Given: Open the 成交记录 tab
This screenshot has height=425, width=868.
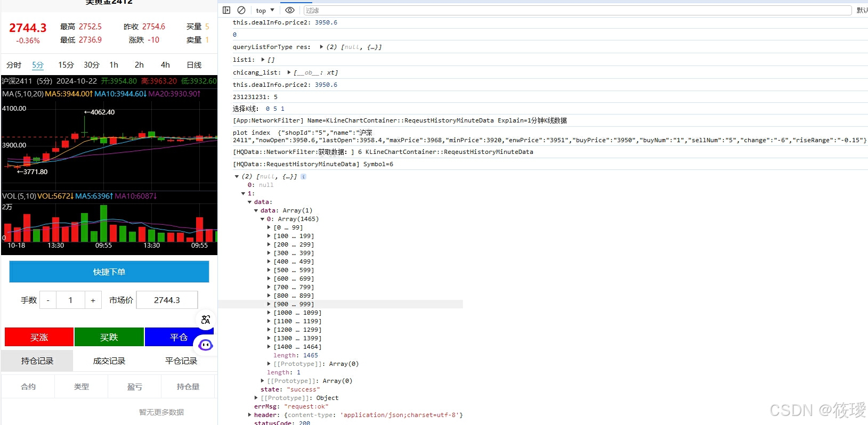Looking at the screenshot, I should pyautogui.click(x=109, y=361).
